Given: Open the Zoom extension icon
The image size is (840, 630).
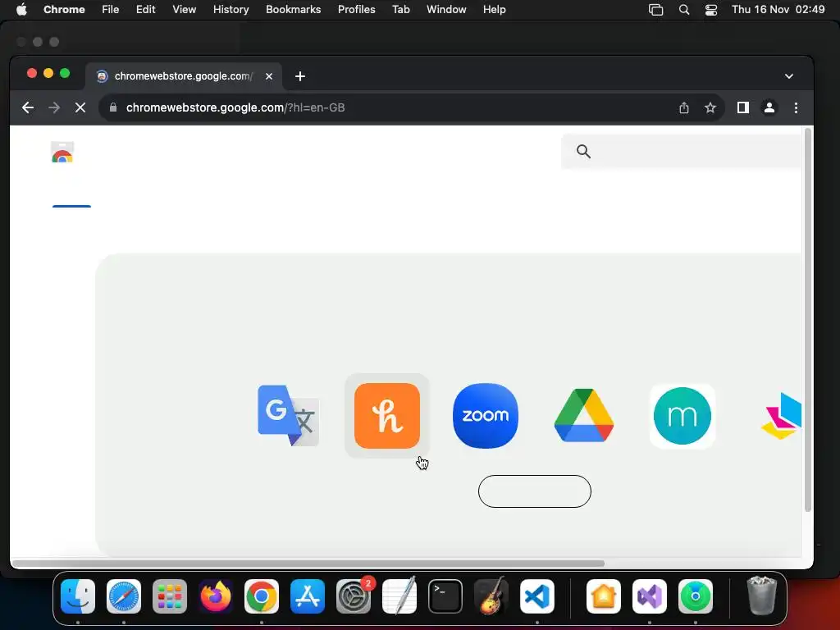Looking at the screenshot, I should [x=486, y=416].
